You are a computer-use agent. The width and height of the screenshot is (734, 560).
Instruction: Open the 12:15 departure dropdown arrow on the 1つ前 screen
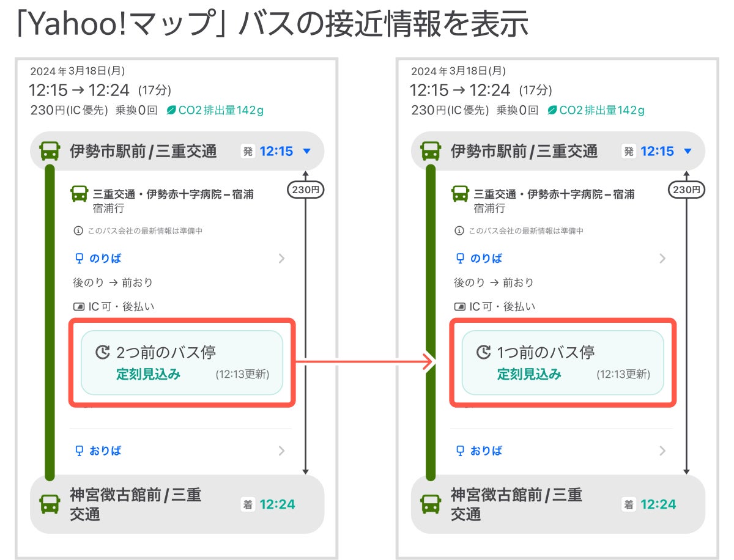click(688, 151)
